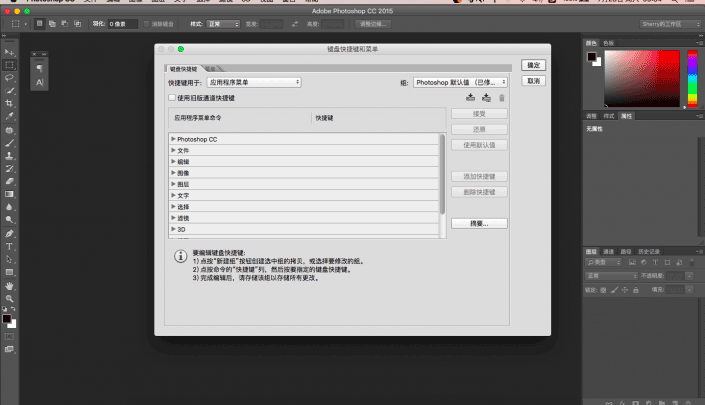Open layer filter type dropdown
This screenshot has height=405, width=705.
tap(603, 262)
